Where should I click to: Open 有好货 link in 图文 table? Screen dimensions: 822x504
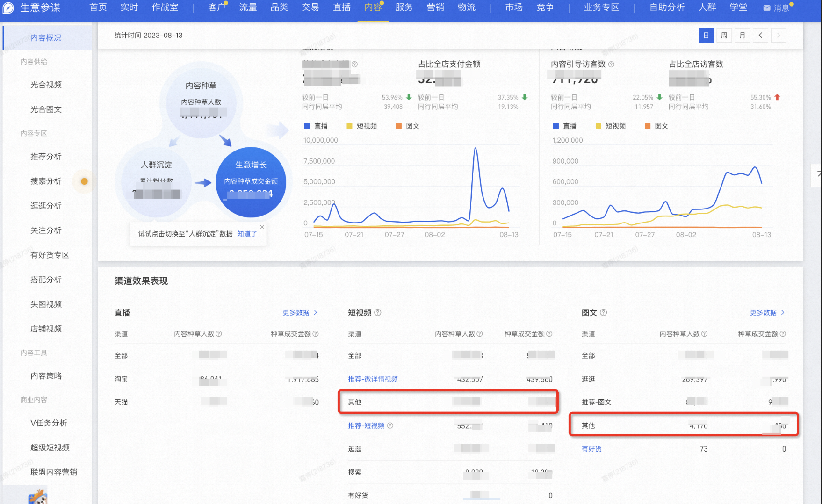pyautogui.click(x=591, y=449)
